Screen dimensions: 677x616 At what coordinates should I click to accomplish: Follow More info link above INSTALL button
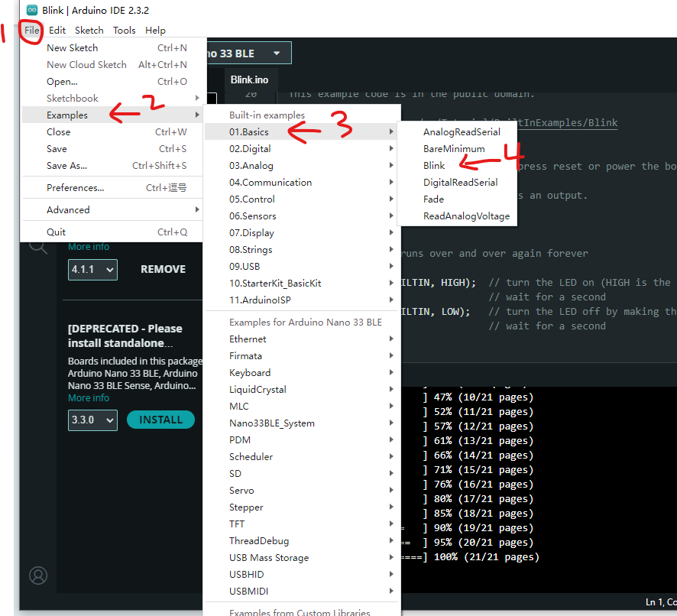pos(89,397)
